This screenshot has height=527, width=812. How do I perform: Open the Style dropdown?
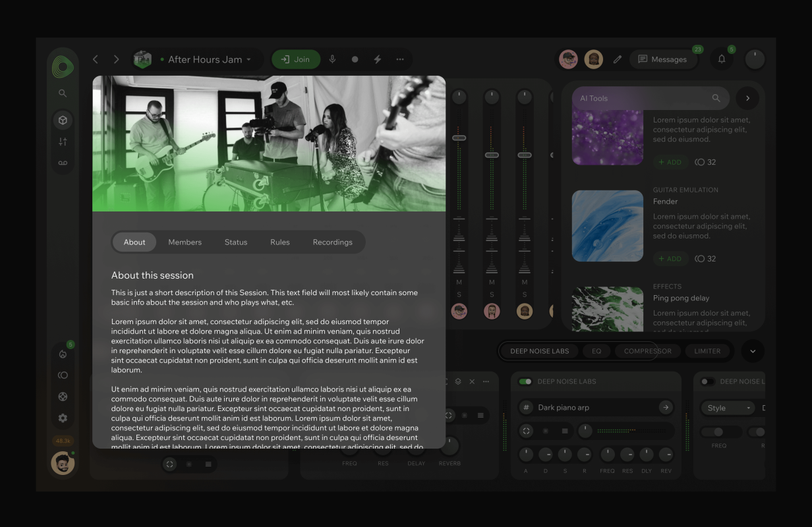tap(728, 408)
